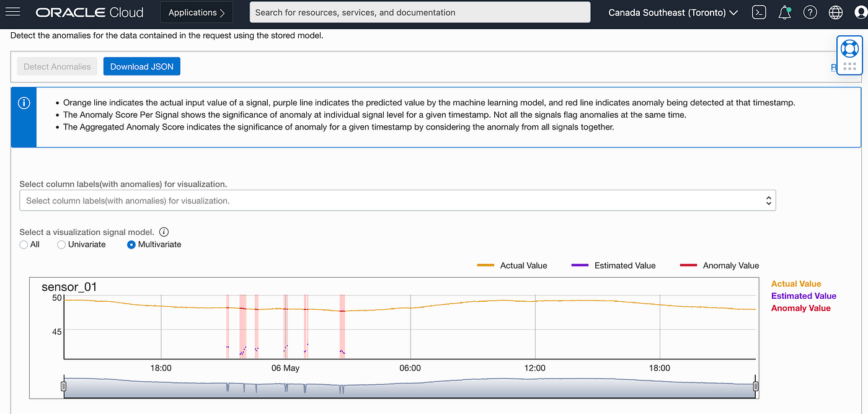Screen dimensions: 868x414
Task: Select the Univariate radio button
Action: click(x=61, y=244)
